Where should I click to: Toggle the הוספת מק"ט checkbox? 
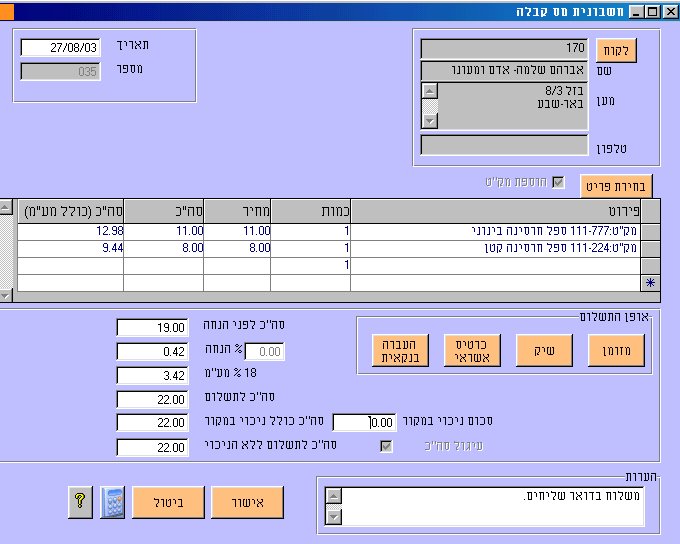558,182
